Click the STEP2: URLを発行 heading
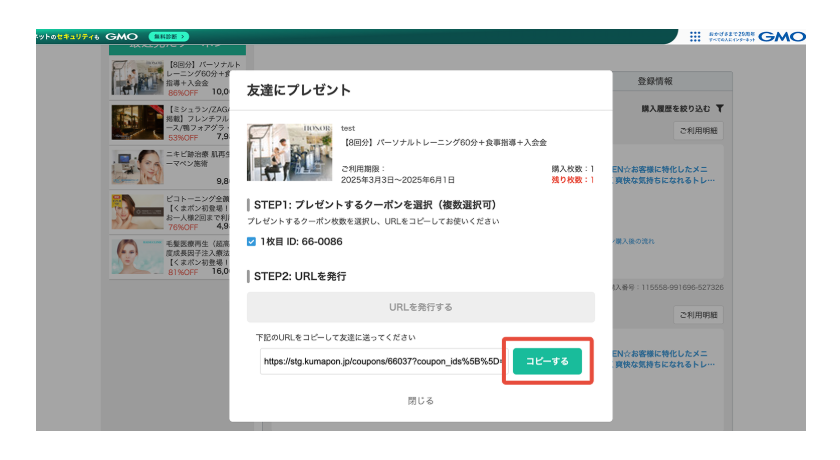 300,276
